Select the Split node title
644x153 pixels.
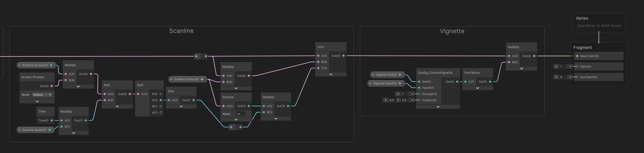[140, 85]
